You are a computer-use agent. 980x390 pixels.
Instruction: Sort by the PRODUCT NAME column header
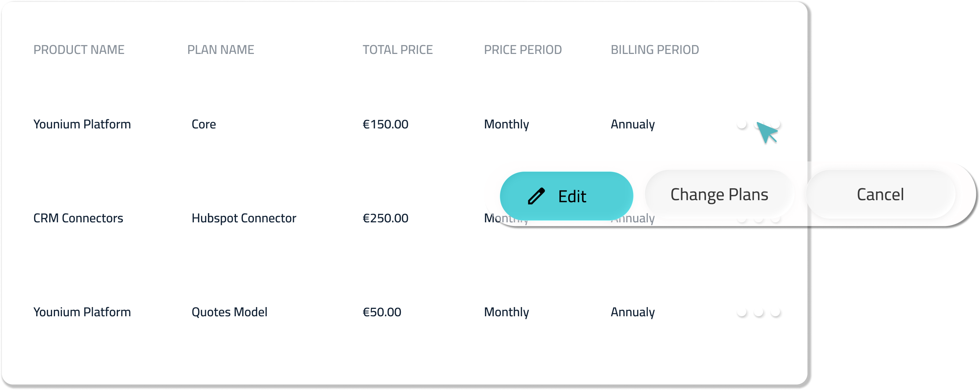pos(79,50)
